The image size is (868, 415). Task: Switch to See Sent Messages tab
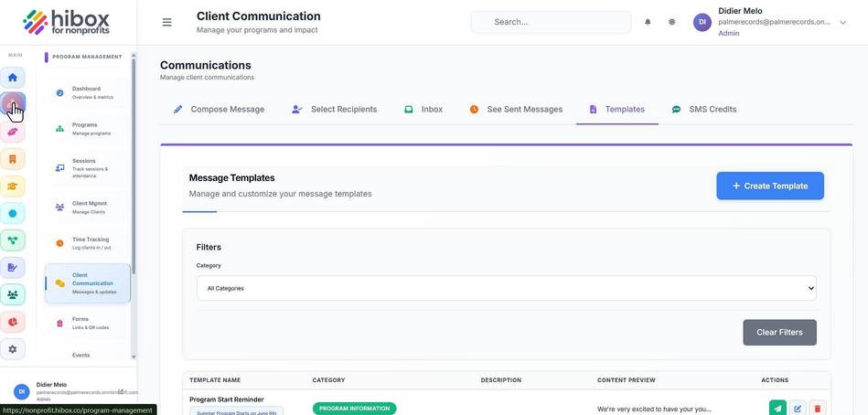pos(516,110)
